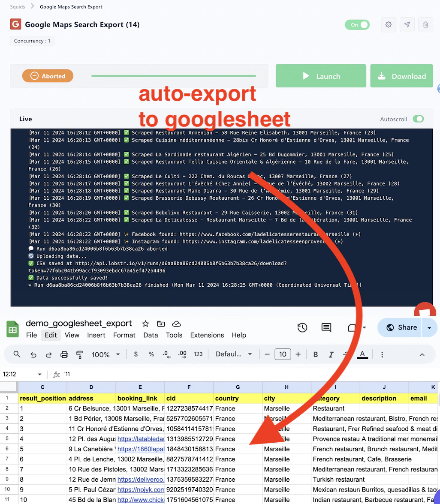Click the Launch button
440x504 pixels.
(321, 76)
